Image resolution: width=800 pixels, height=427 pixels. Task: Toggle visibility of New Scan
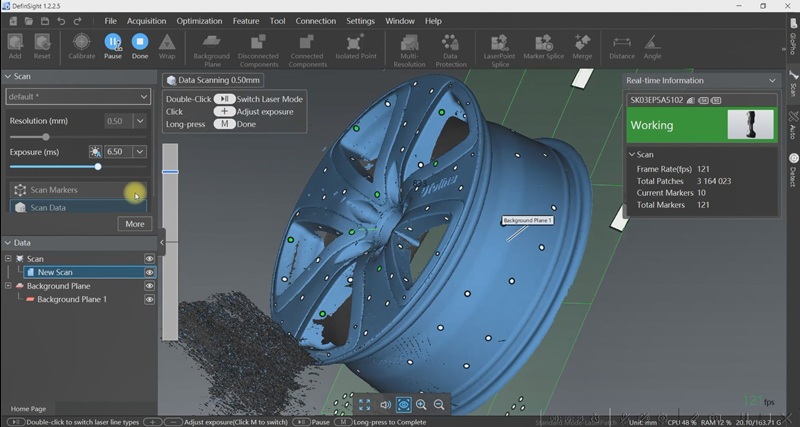150,272
